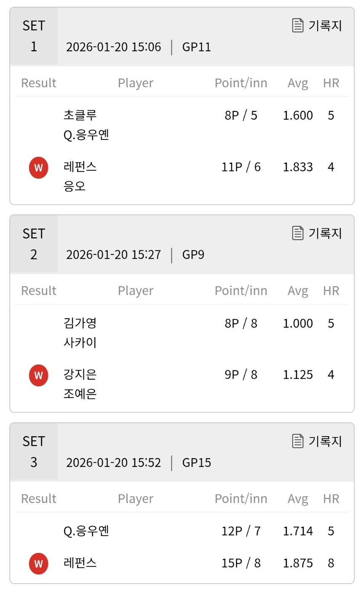Image resolution: width=364 pixels, height=590 pixels.
Task: Select the SET 2 header label
Action: [x=34, y=244]
